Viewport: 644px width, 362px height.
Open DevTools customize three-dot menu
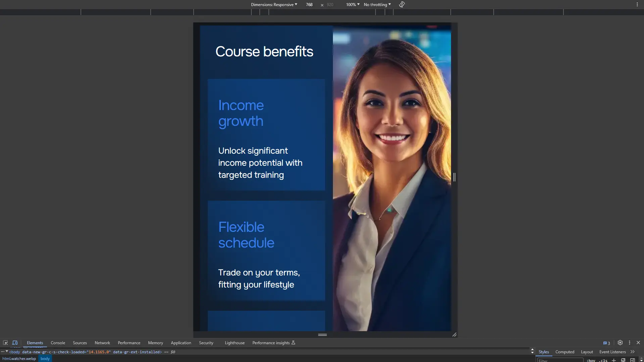pyautogui.click(x=629, y=343)
